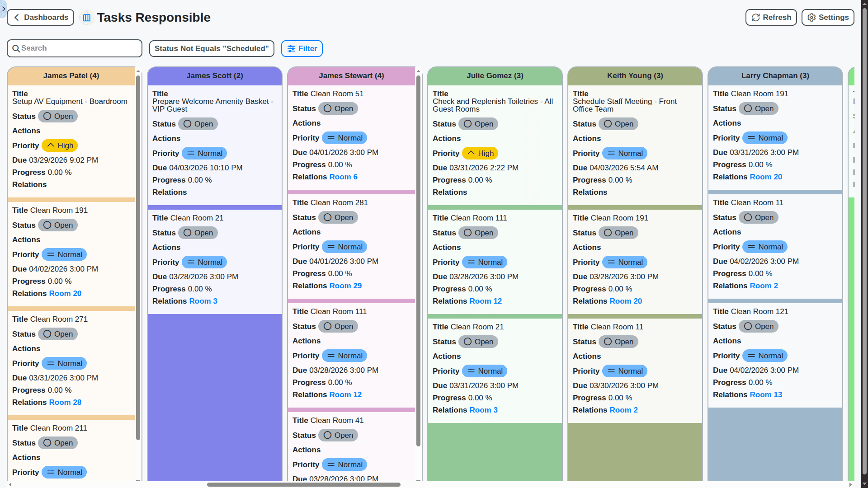
Task: Open priority selector on James Scott's Clean Room 21
Action: (x=204, y=262)
